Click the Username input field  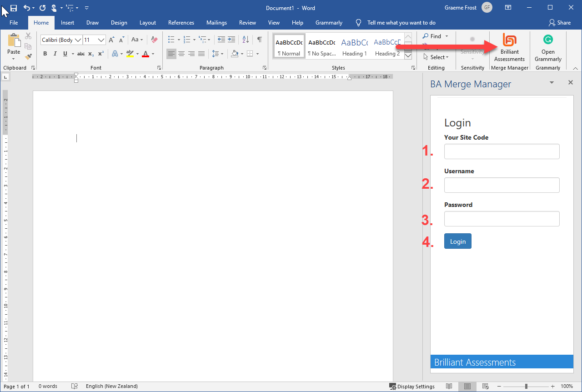(x=502, y=185)
